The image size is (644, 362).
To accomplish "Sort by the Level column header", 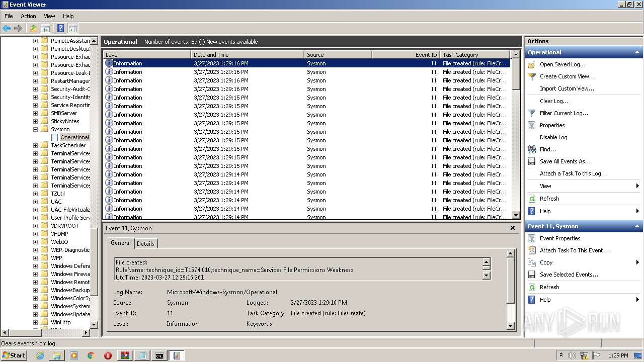I will (147, 54).
